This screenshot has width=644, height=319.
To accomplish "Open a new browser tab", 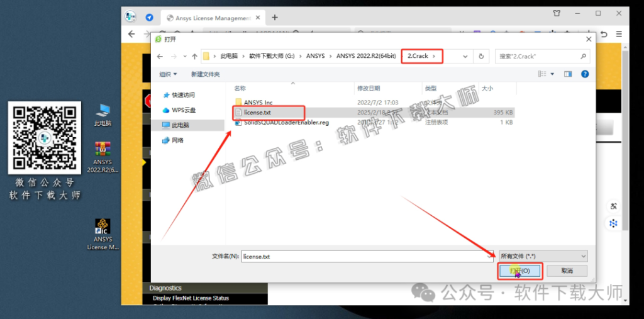I will point(275,17).
